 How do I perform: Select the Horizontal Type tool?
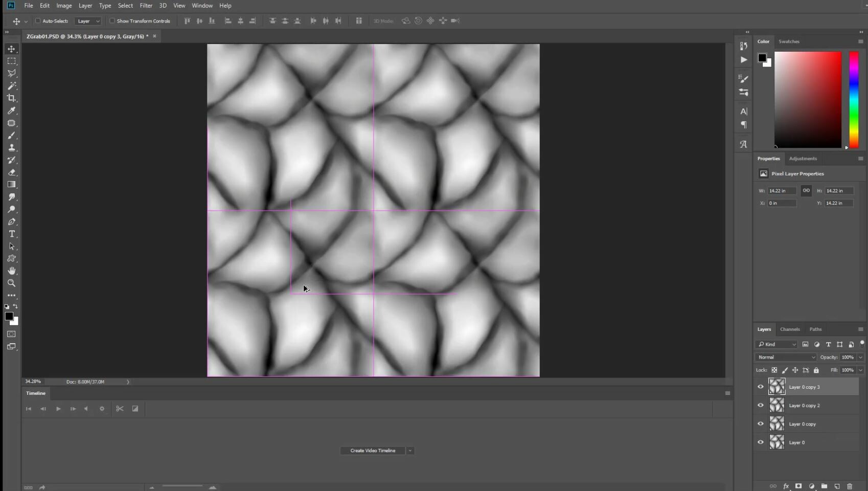click(x=11, y=234)
